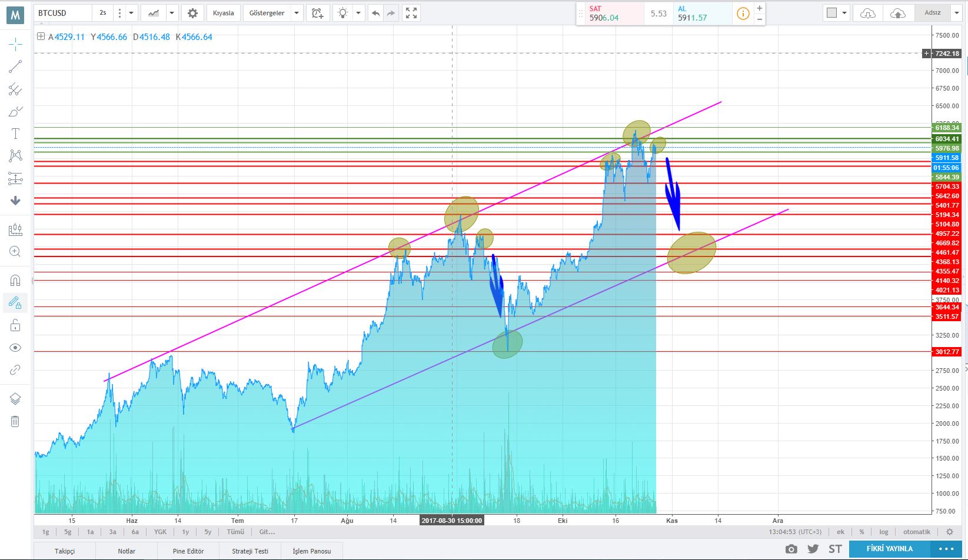Hide all drawings with eye icon

(15, 348)
